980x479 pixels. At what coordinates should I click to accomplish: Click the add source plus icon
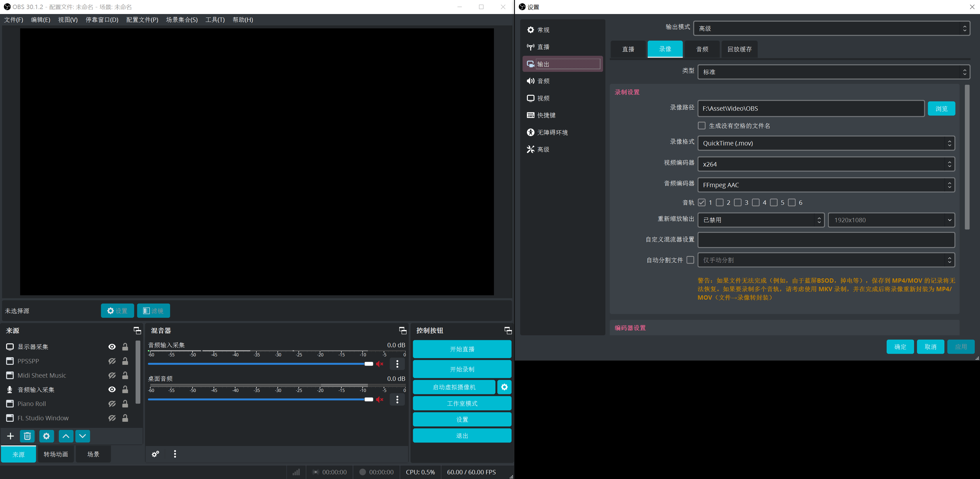[x=10, y=436]
